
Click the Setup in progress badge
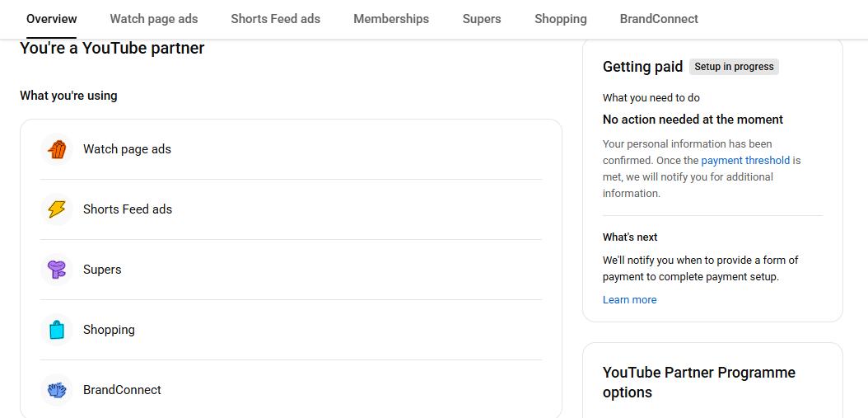pos(734,67)
